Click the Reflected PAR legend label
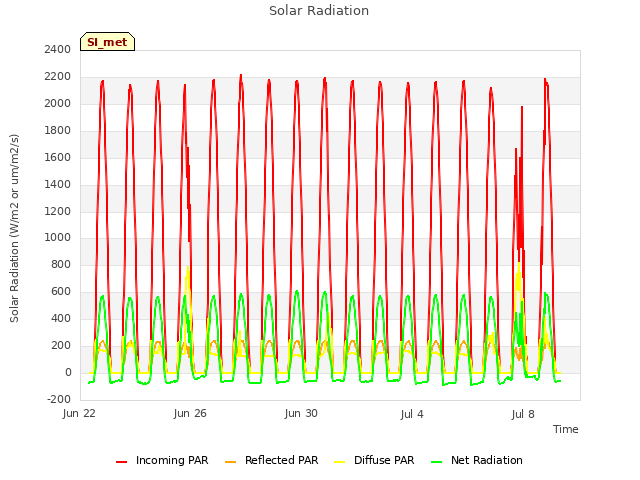The height and width of the screenshot is (480, 640). pos(281,460)
